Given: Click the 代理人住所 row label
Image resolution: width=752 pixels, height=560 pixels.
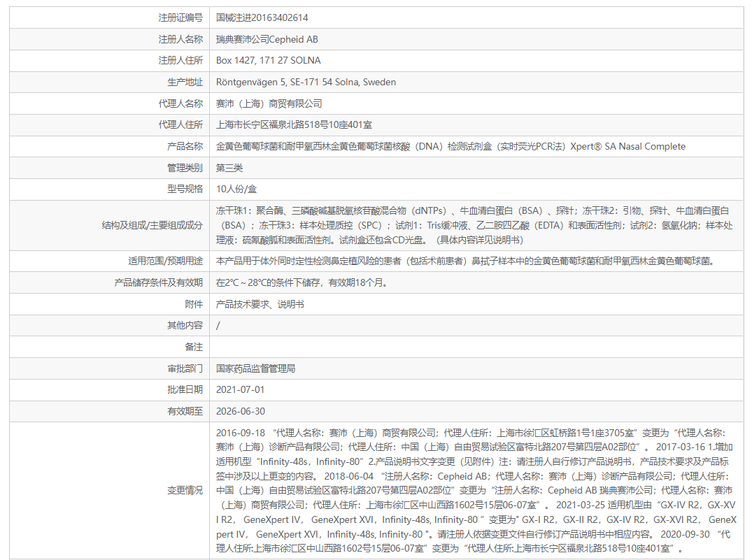Looking at the screenshot, I should 180,124.
